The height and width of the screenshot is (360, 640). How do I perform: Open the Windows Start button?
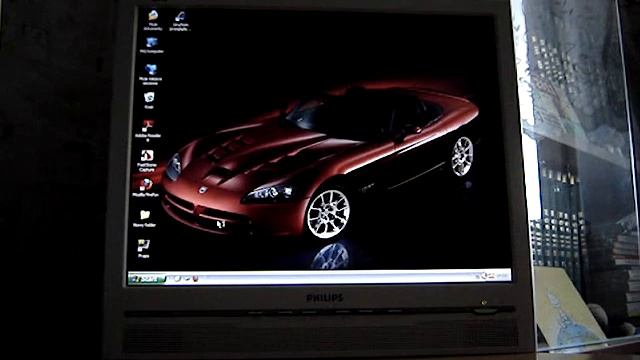pyautogui.click(x=147, y=279)
